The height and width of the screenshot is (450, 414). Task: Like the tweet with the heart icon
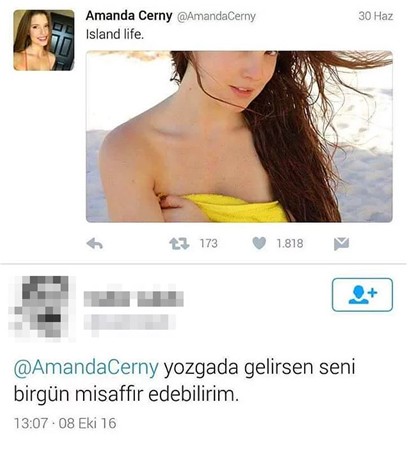pos(259,243)
